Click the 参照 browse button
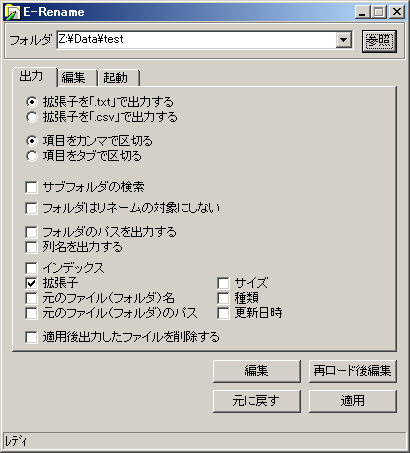Viewport: 410px width, 453px height. pos(379,41)
